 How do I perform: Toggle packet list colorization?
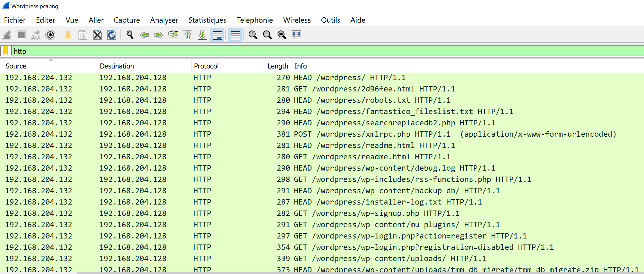(235, 35)
